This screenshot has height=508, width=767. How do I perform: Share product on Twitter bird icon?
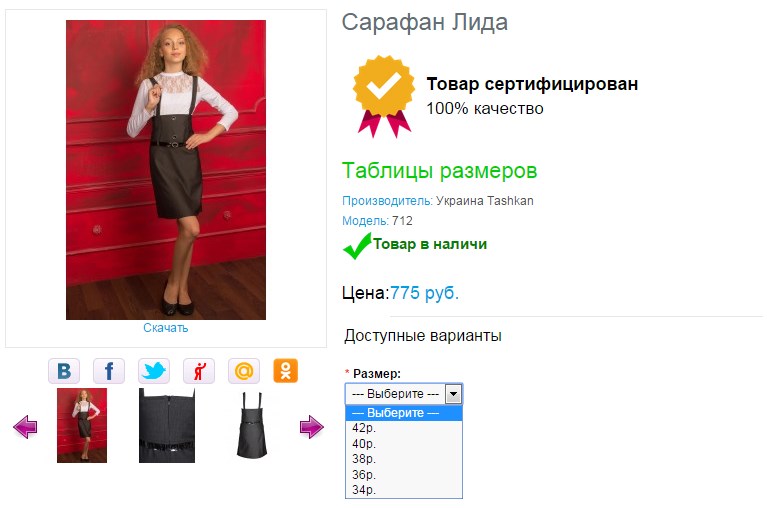[154, 371]
